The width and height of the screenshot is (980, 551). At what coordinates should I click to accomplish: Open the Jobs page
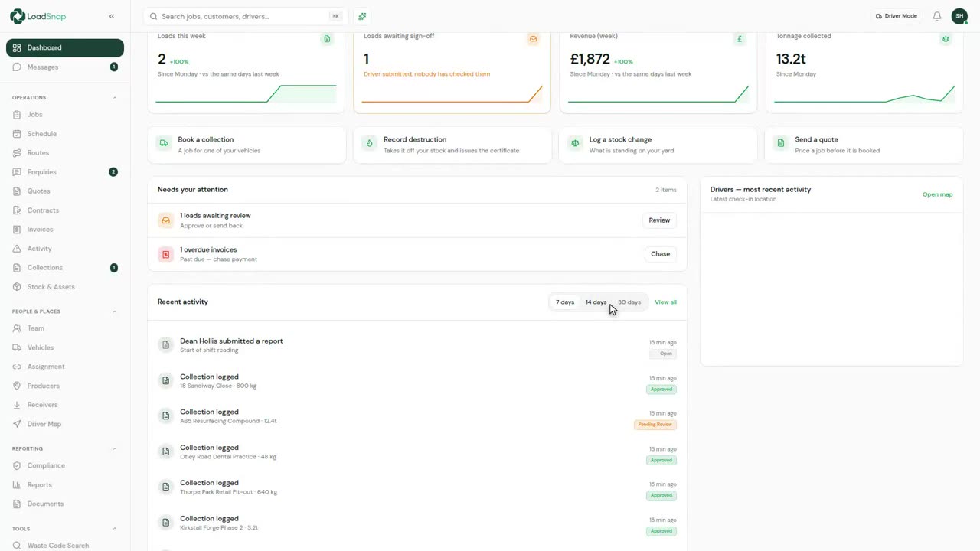tap(65, 115)
